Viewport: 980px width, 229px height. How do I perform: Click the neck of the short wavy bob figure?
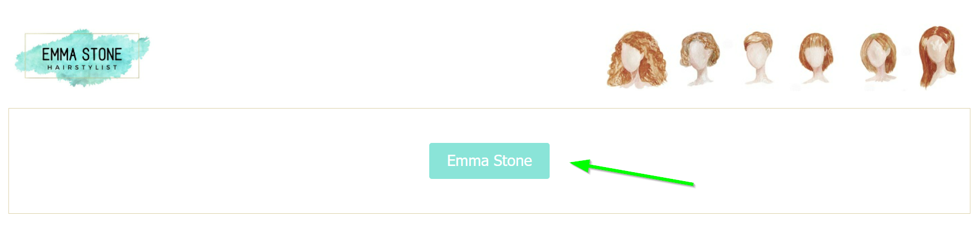point(699,75)
